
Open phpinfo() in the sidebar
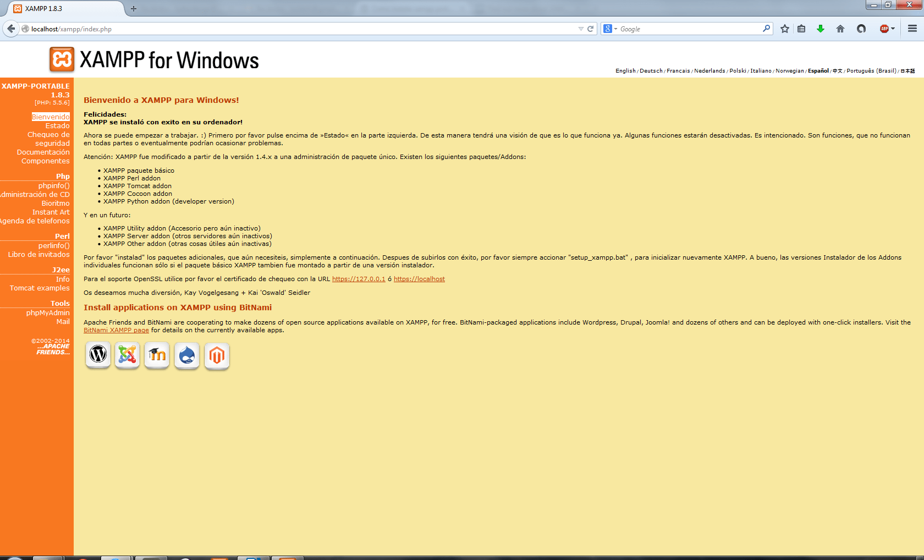[x=54, y=185]
